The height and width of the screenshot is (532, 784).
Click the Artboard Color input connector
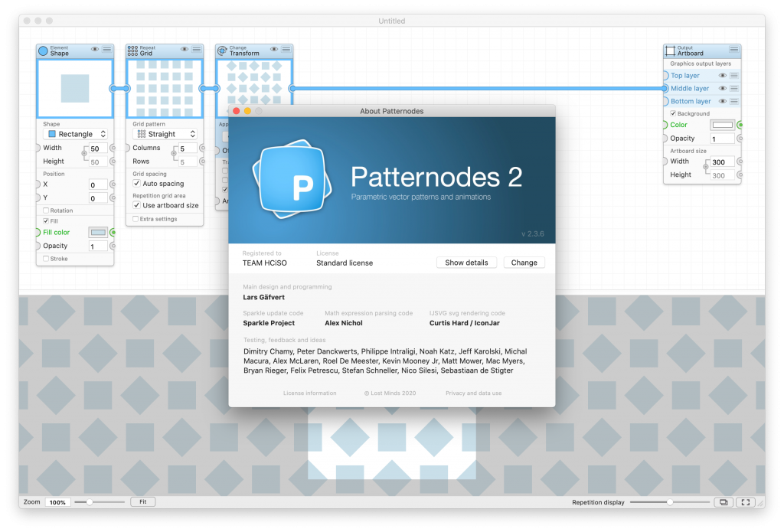click(665, 125)
